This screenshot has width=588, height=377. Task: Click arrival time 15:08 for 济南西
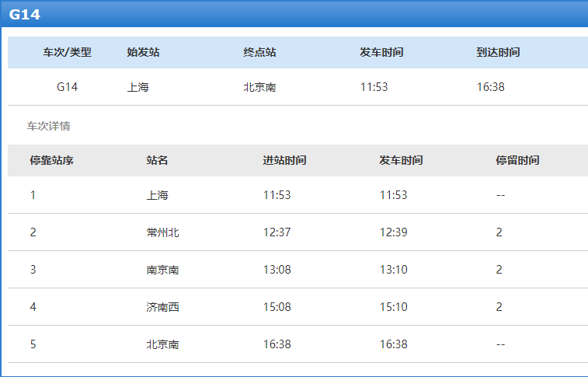coord(277,307)
